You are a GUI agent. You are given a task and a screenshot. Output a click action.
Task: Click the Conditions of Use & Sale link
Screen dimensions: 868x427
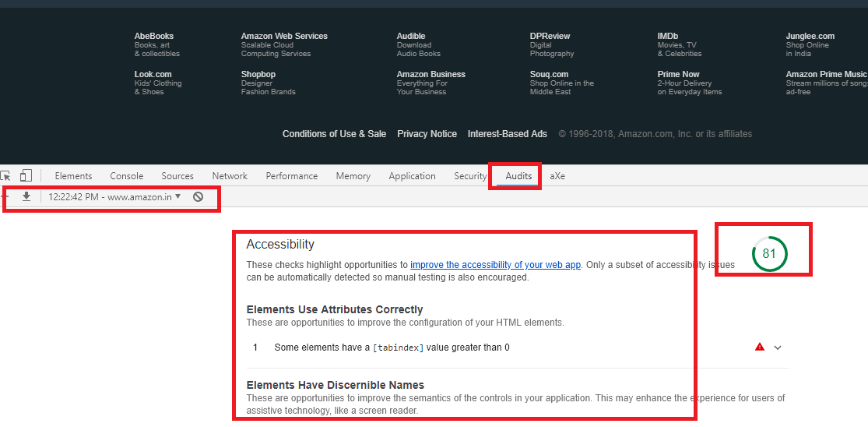(x=334, y=134)
